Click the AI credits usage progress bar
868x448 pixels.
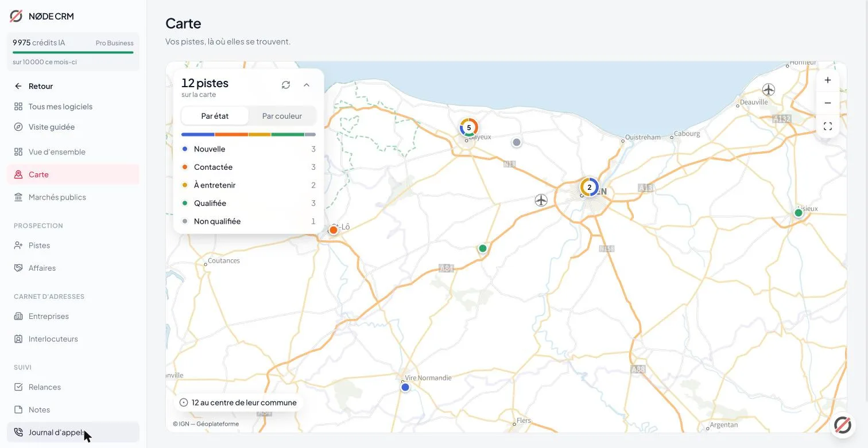coord(73,53)
